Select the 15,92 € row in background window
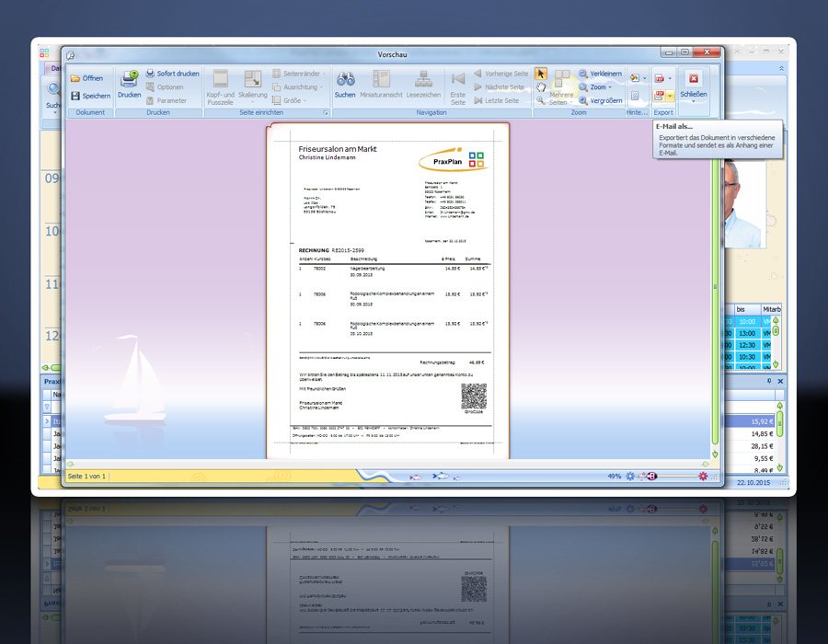Viewport: 828px width, 644px height. [751, 421]
